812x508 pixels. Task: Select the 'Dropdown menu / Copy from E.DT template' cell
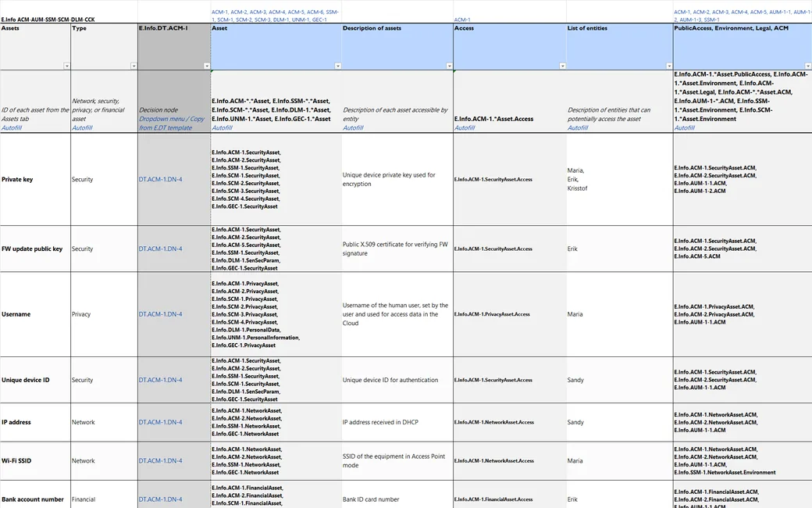pyautogui.click(x=174, y=102)
